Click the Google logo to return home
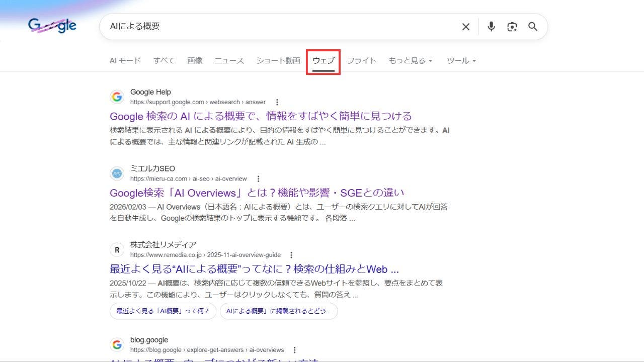The image size is (644, 362). click(52, 25)
